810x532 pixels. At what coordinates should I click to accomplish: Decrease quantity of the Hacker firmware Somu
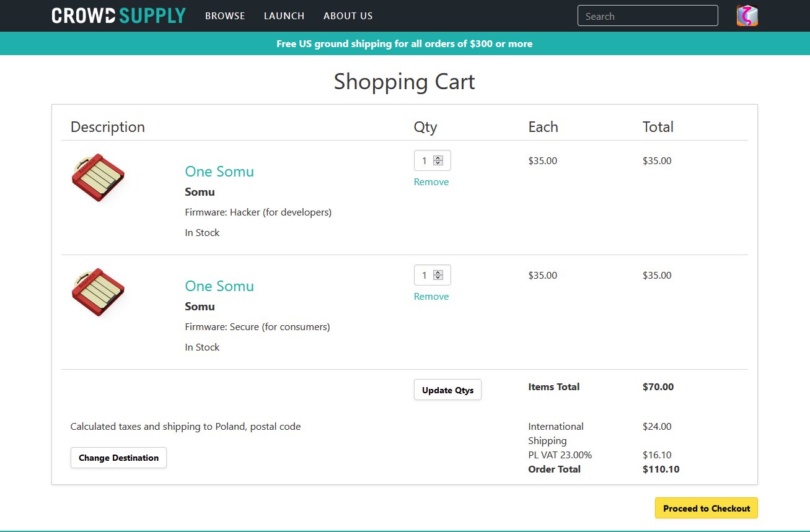[438, 164]
